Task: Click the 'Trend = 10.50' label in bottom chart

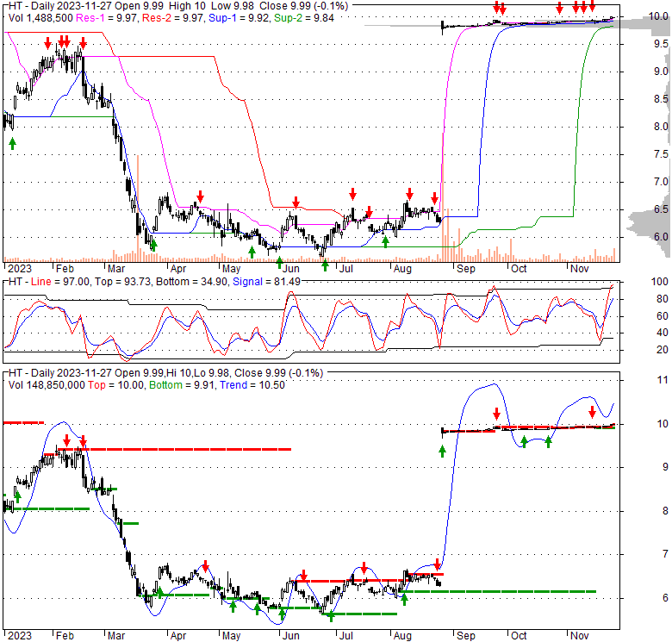Action: (252, 385)
